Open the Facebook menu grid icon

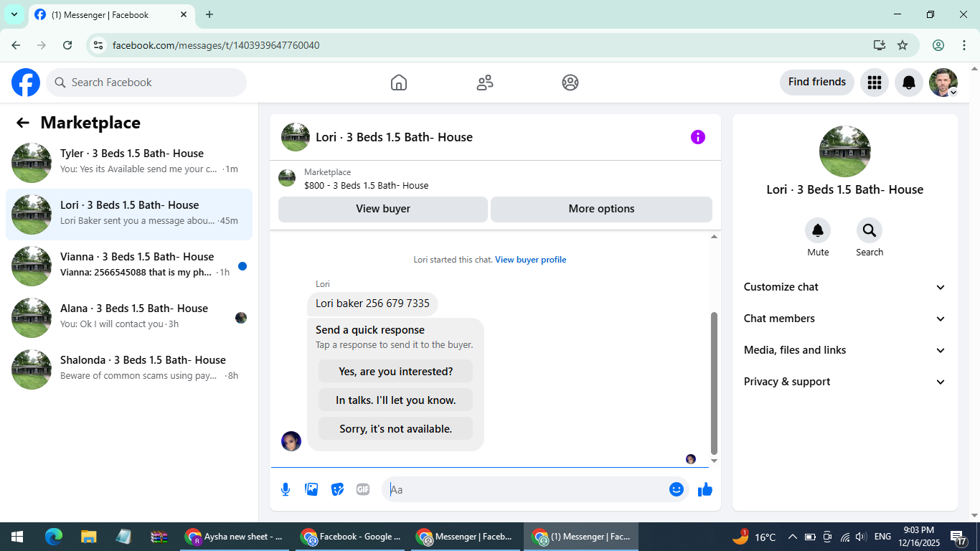click(874, 83)
